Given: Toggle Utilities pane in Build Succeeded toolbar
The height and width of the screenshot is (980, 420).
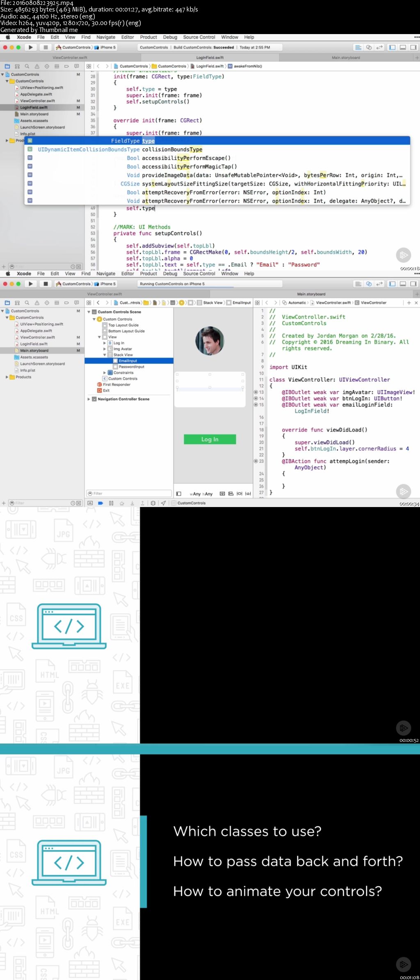Looking at the screenshot, I should click(413, 47).
